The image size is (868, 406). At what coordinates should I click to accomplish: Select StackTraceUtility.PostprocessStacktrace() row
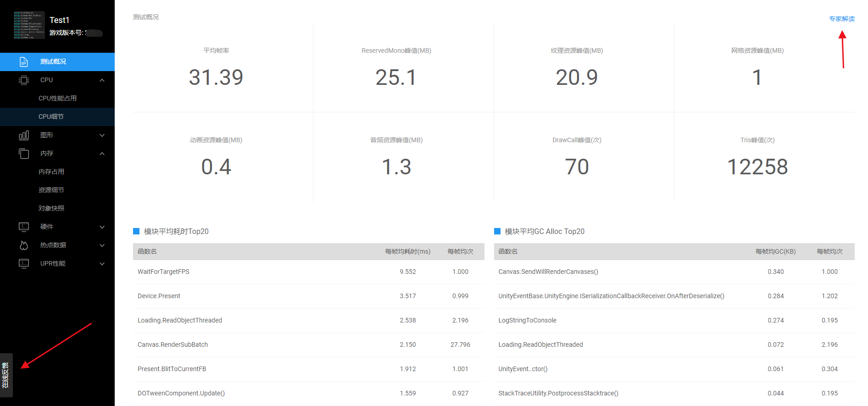pos(674,393)
